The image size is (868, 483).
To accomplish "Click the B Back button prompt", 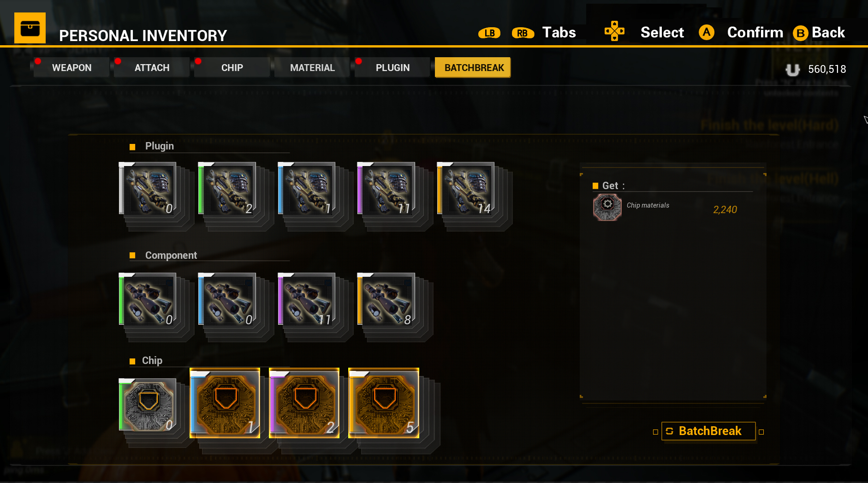I will (x=819, y=33).
